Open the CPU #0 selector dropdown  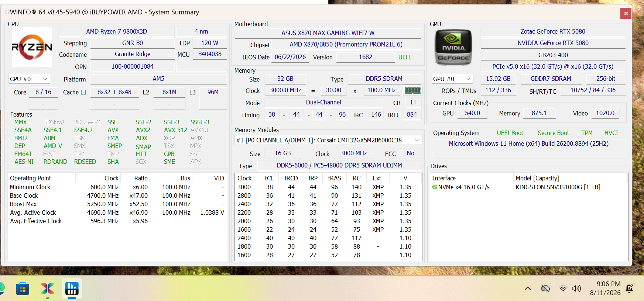pos(29,79)
